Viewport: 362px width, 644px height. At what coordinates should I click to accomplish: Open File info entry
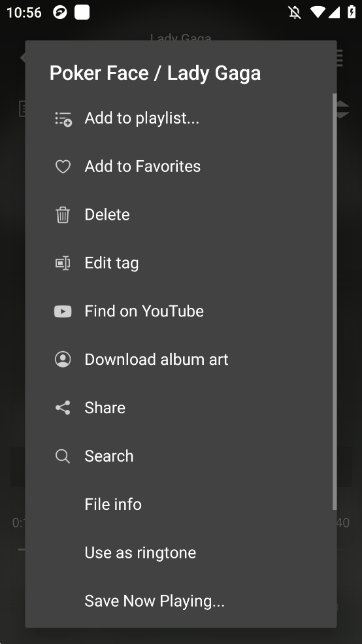tap(181, 504)
